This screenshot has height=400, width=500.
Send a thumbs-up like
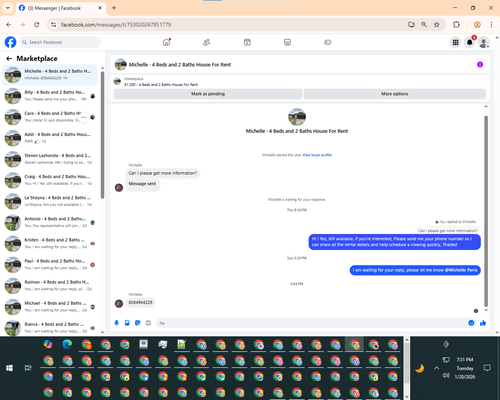(x=483, y=323)
